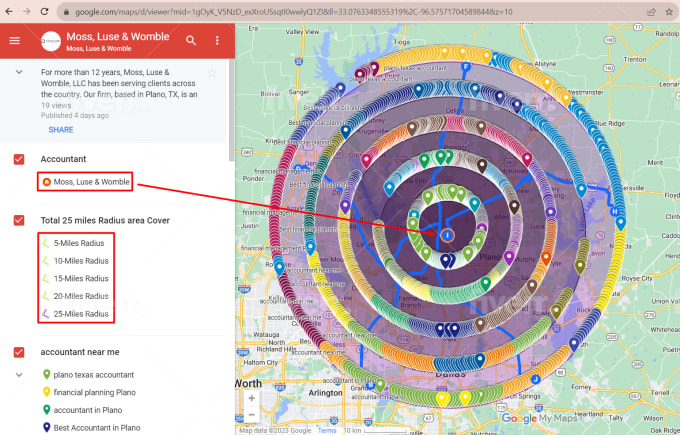Click the search magnifier icon in the header
680x435 pixels.
[x=191, y=41]
